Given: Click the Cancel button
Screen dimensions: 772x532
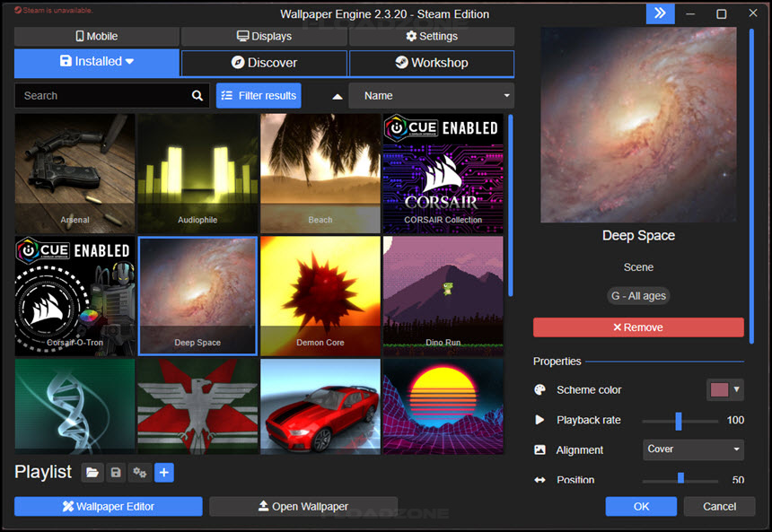Looking at the screenshot, I should [x=719, y=506].
